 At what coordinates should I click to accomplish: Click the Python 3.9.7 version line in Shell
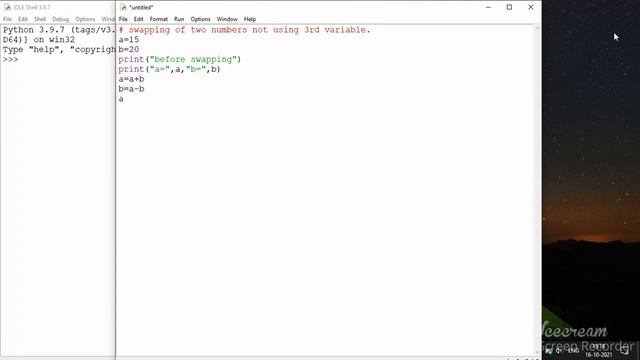[59, 30]
